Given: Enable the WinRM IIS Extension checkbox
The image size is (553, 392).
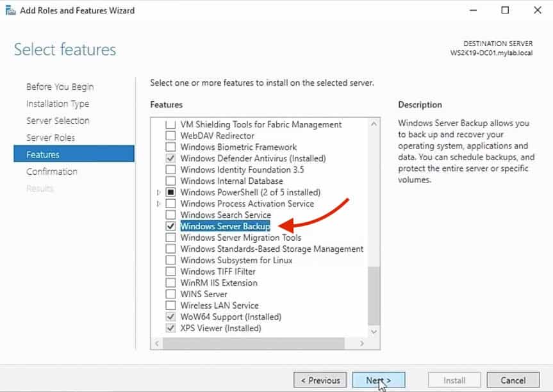Looking at the screenshot, I should [x=170, y=282].
